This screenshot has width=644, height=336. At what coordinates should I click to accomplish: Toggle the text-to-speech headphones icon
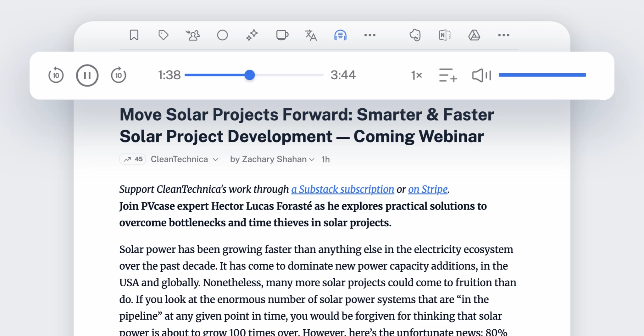[x=340, y=35]
